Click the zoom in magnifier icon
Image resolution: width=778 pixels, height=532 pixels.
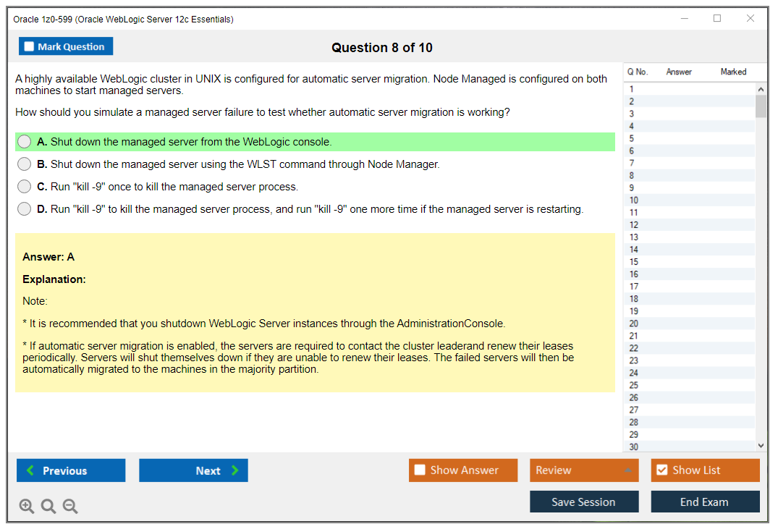(x=27, y=506)
